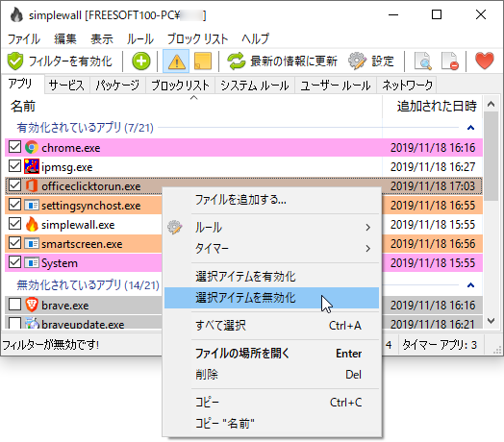Uncheck the settingsynchost.exe checkbox

[x=14, y=205]
